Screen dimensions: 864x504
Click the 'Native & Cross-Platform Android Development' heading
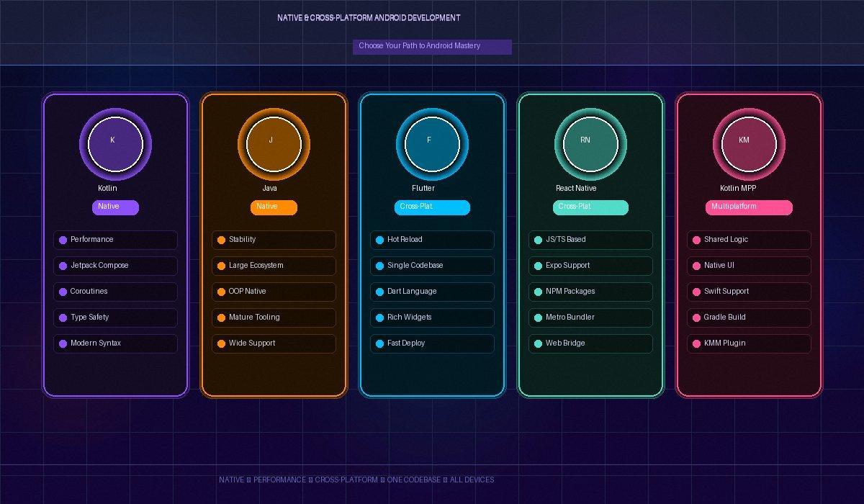tap(369, 17)
